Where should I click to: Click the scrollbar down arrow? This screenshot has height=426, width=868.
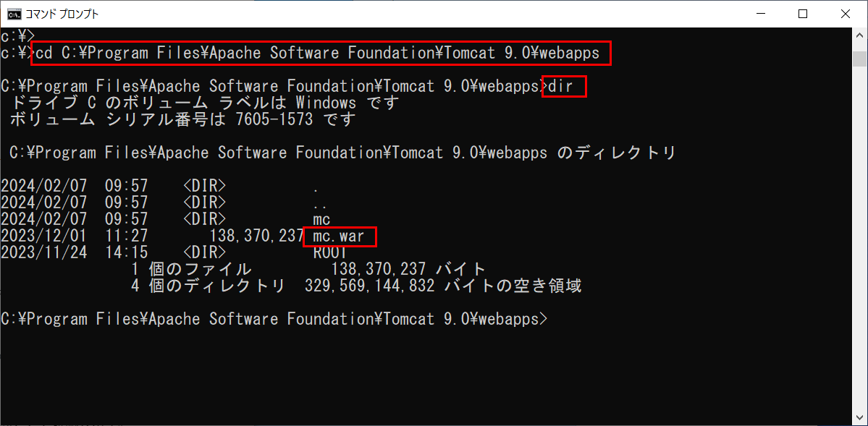[859, 419]
